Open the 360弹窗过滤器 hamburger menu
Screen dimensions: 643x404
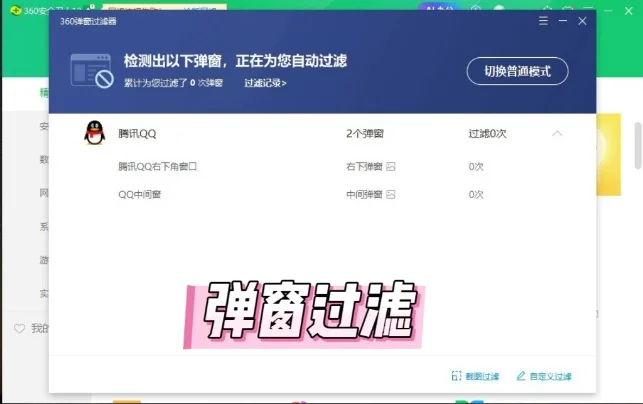click(x=543, y=21)
